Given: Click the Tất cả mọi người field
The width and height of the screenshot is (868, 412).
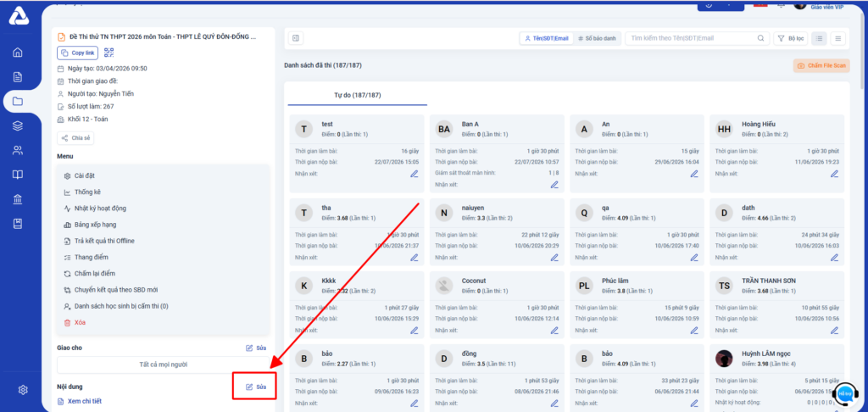Looking at the screenshot, I should click(x=164, y=365).
